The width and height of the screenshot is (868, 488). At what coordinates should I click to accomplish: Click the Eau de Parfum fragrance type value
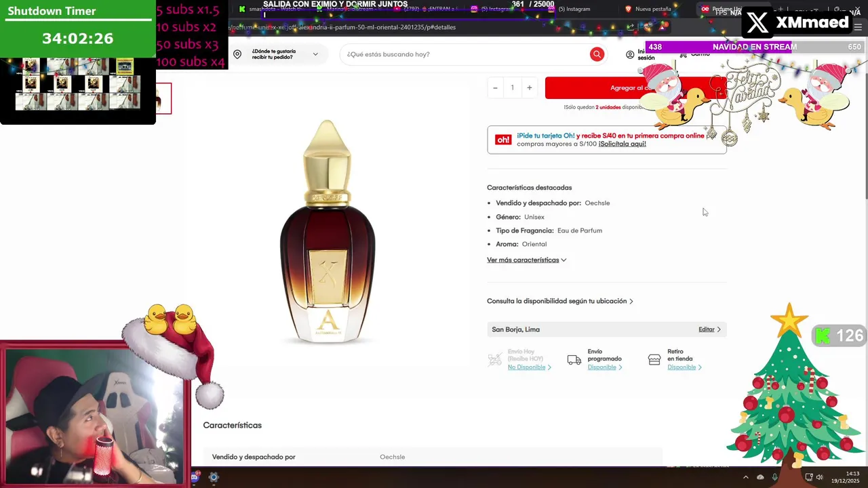tap(580, 230)
